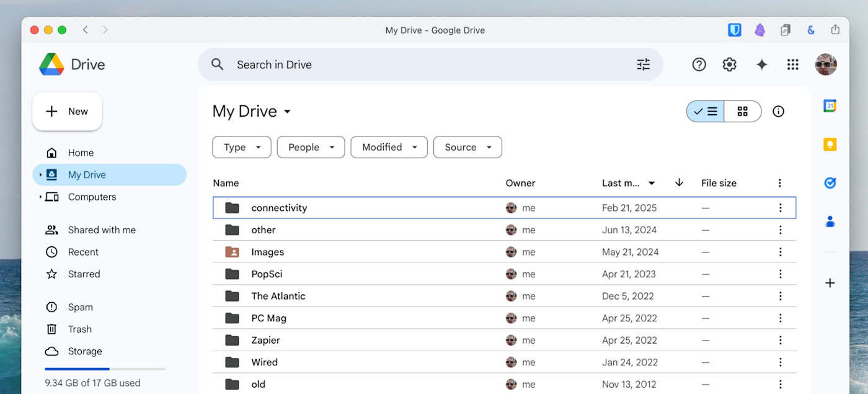Image resolution: width=868 pixels, height=394 pixels.
Task: Open the Settings gear icon
Action: point(730,65)
